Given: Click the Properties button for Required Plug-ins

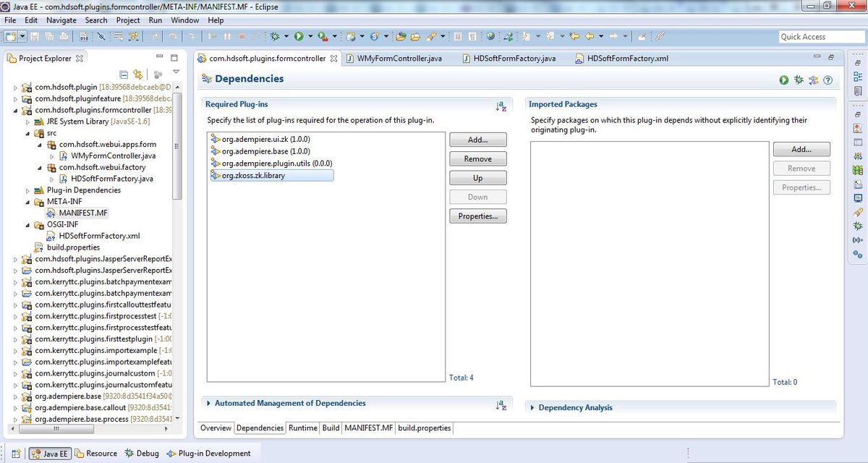Looking at the screenshot, I should [477, 216].
